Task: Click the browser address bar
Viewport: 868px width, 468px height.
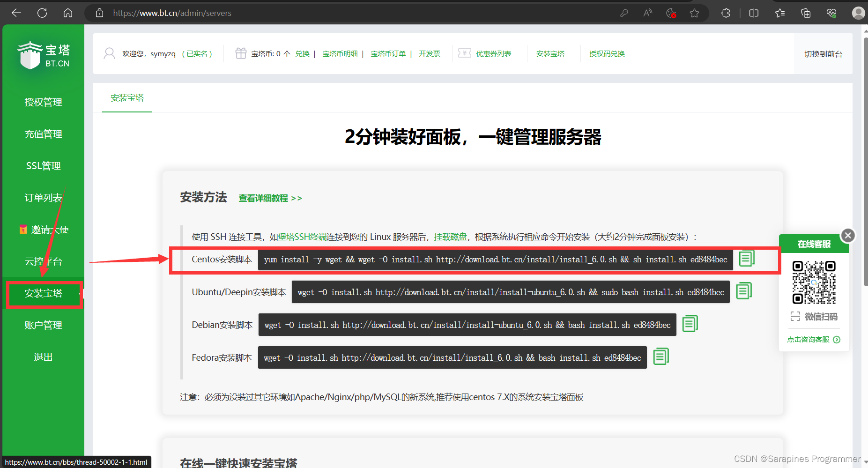Action: click(x=356, y=13)
